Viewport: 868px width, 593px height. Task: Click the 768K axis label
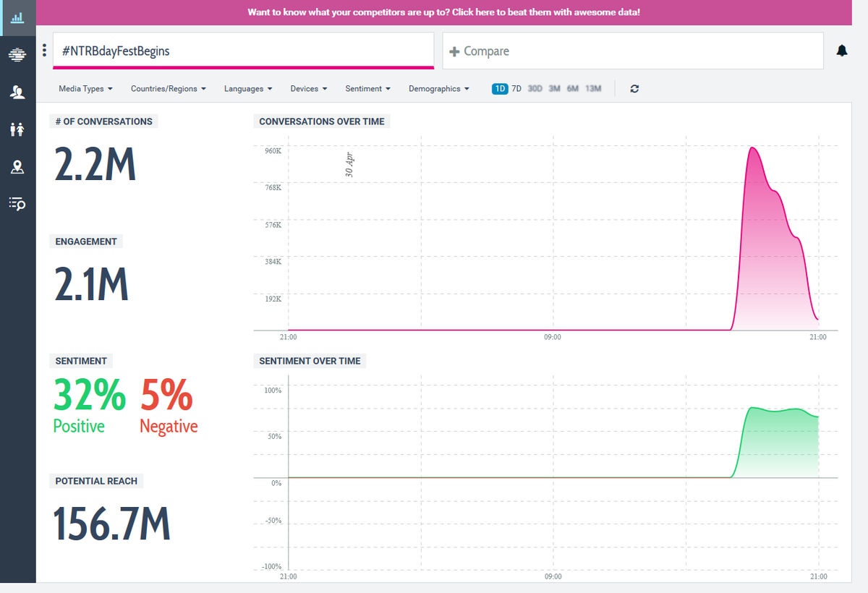tap(273, 187)
